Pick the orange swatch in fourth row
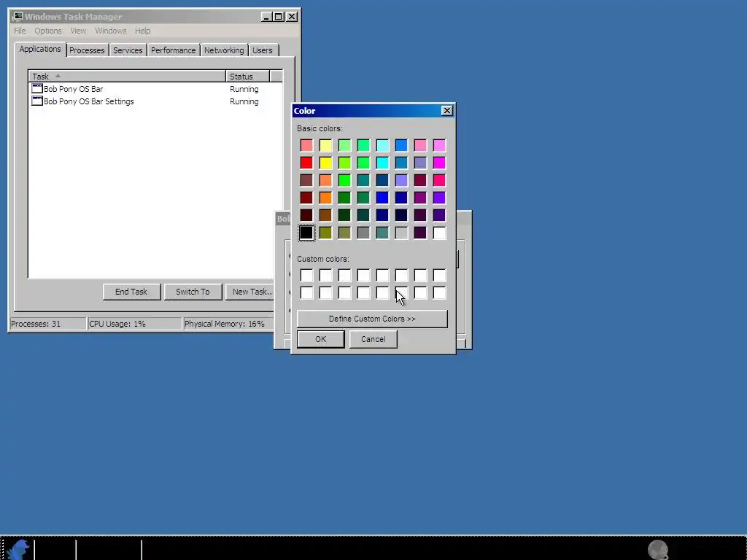Image resolution: width=747 pixels, height=560 pixels. click(x=325, y=198)
